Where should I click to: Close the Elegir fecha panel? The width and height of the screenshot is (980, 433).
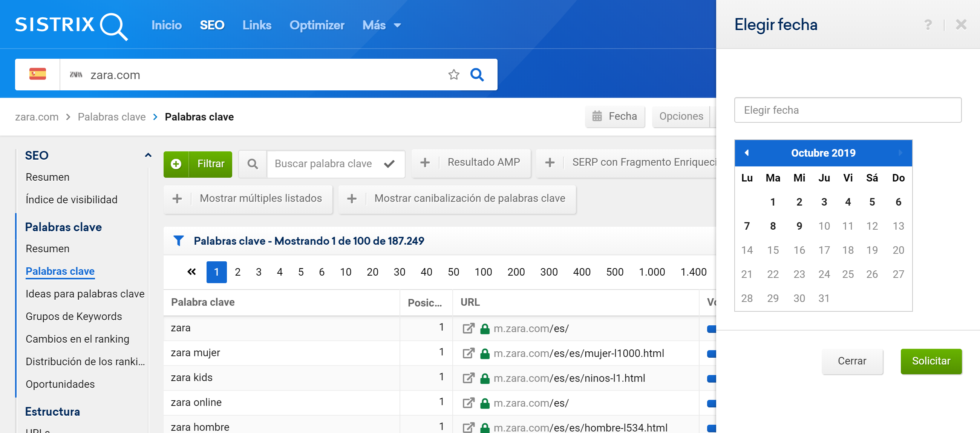961,25
